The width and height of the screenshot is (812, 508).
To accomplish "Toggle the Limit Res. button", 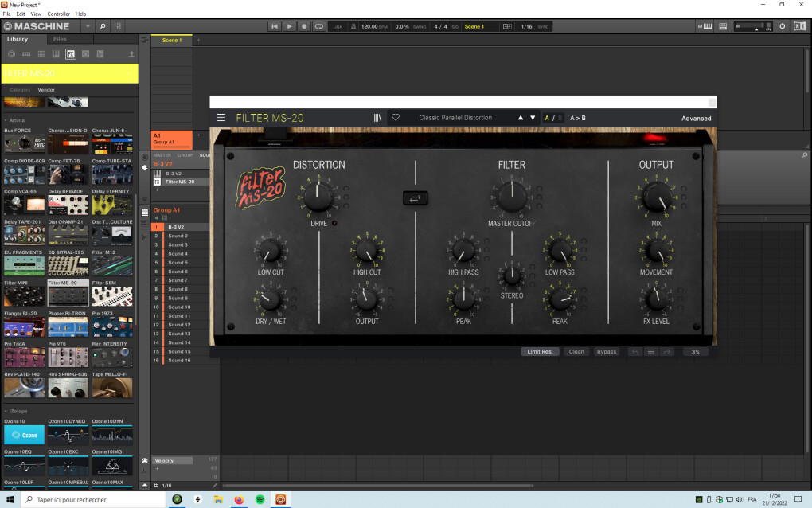I will click(x=540, y=352).
